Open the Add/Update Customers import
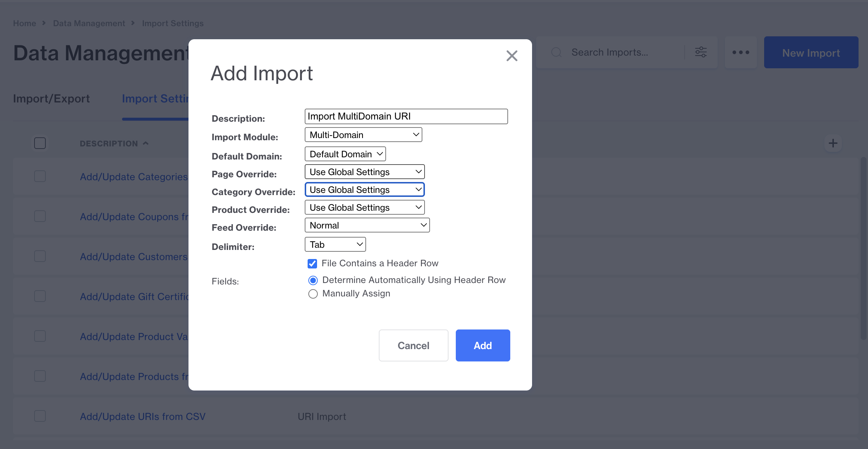Viewport: 868px width, 449px height. pyautogui.click(x=134, y=257)
